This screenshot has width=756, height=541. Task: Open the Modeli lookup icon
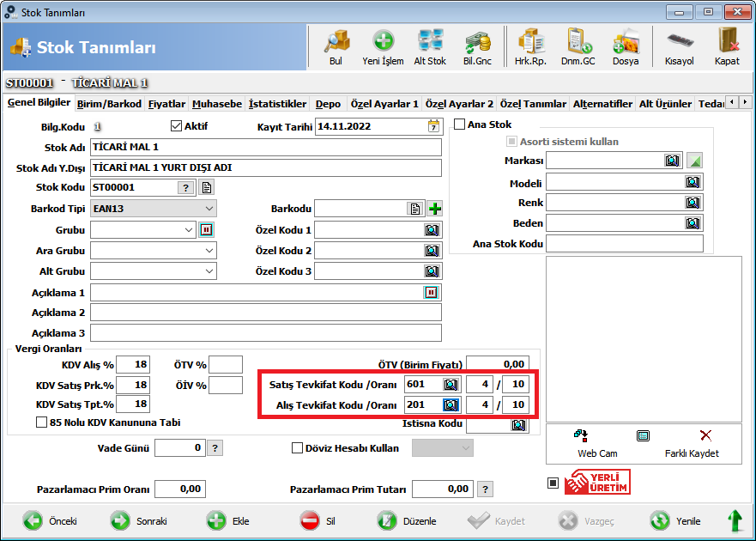pyautogui.click(x=692, y=182)
